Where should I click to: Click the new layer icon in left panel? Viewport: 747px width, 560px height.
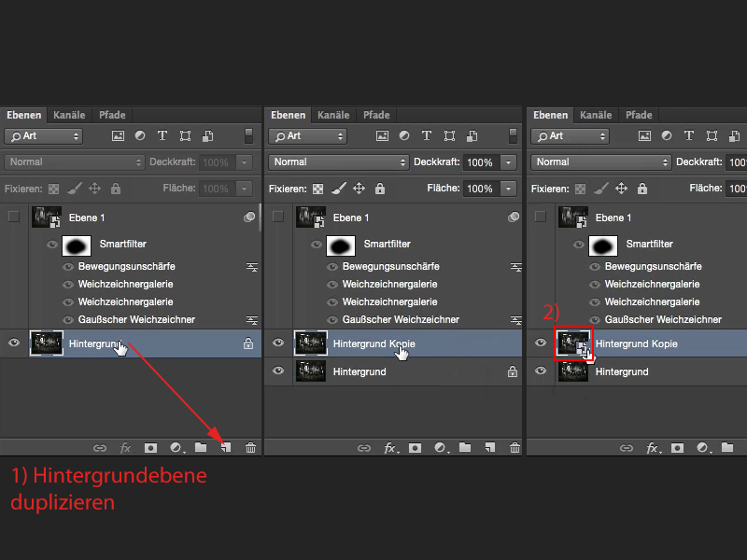226,448
